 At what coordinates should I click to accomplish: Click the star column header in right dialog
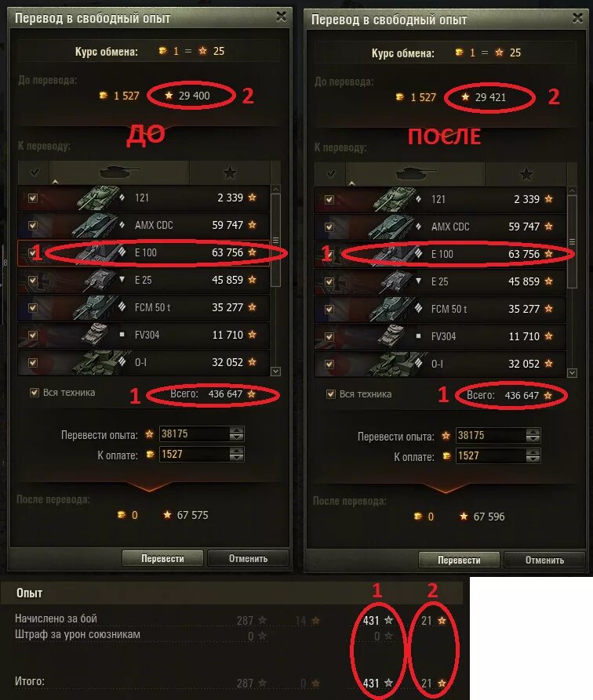coord(526,174)
